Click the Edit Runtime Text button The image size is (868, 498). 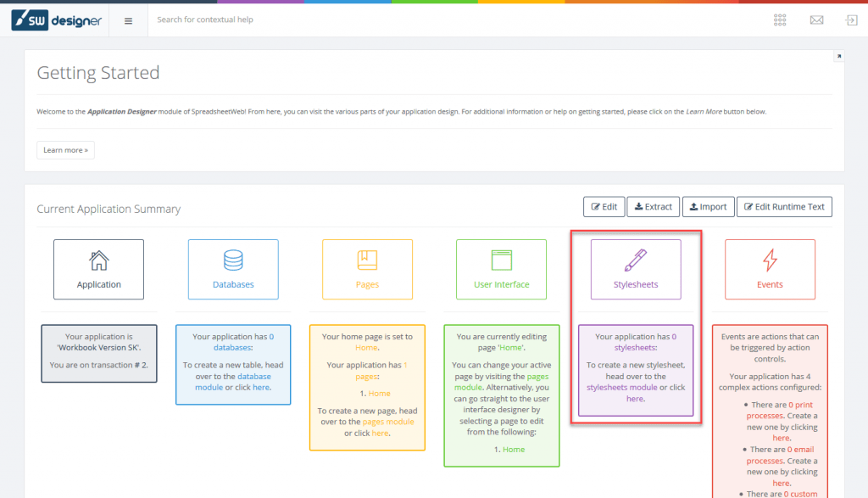(784, 206)
